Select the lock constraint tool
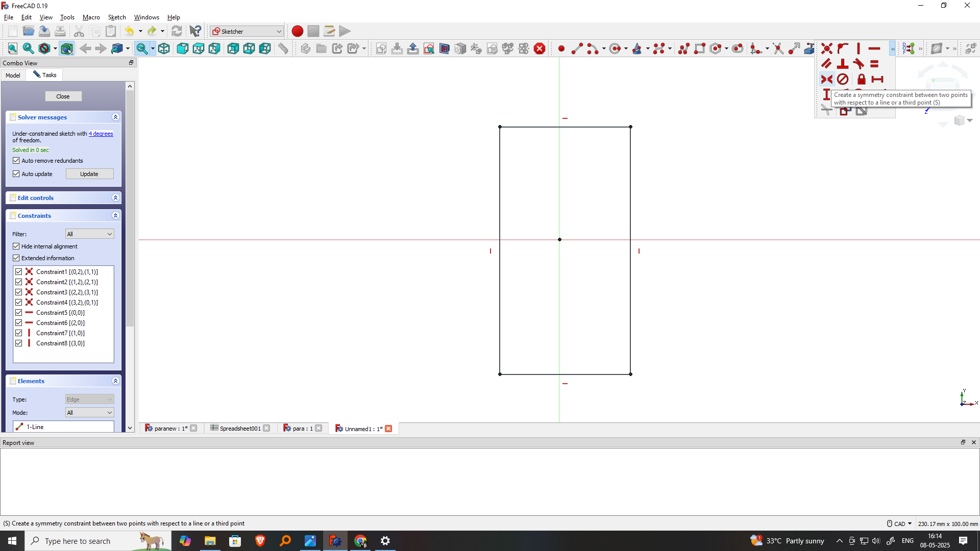Screen dimensions: 980x551 pyautogui.click(x=862, y=79)
